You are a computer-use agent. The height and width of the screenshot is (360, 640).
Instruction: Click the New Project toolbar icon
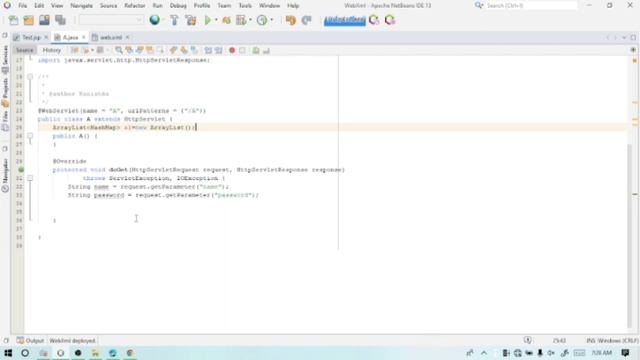[29, 20]
